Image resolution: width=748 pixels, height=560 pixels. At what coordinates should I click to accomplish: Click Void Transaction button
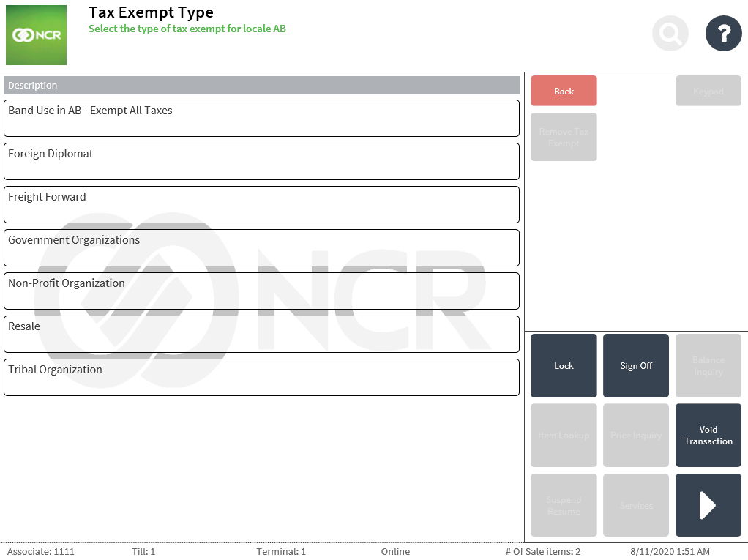[708, 435]
